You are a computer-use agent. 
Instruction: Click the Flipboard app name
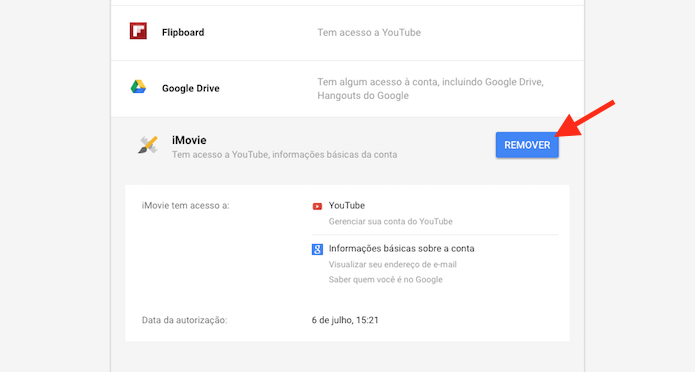[x=183, y=32]
